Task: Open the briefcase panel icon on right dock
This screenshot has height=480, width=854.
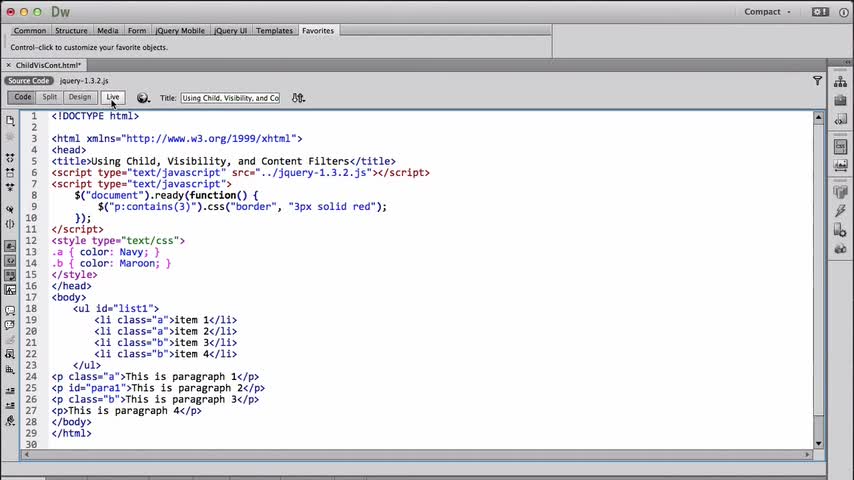Action: tap(840, 100)
